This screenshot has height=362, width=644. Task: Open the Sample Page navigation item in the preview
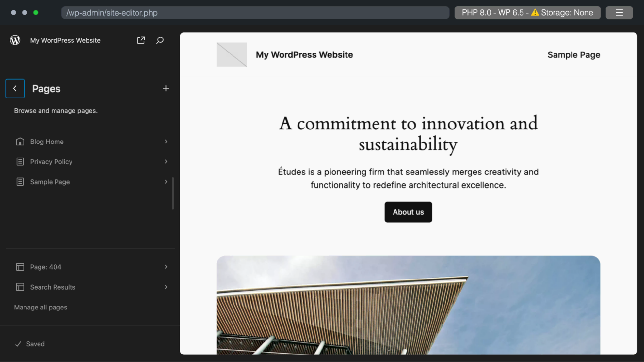[574, 55]
